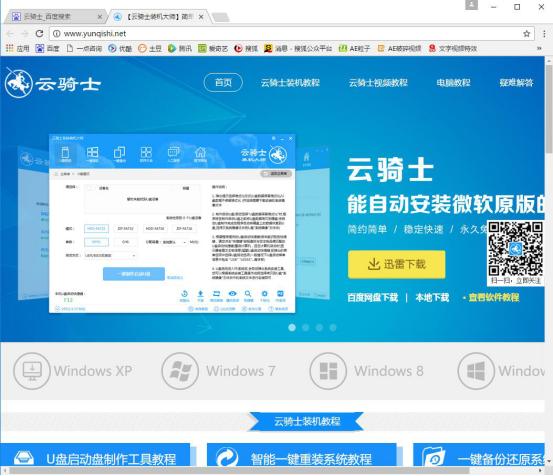Click the yellow 迅雷下载 button
The height and width of the screenshot is (476, 553).
pyautogui.click(x=396, y=264)
